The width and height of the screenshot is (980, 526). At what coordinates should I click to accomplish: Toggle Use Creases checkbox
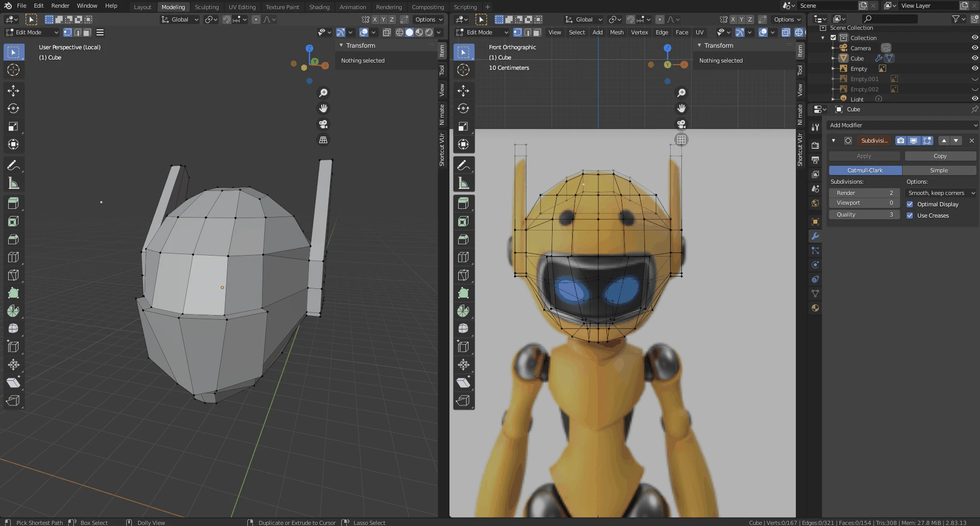coord(910,216)
